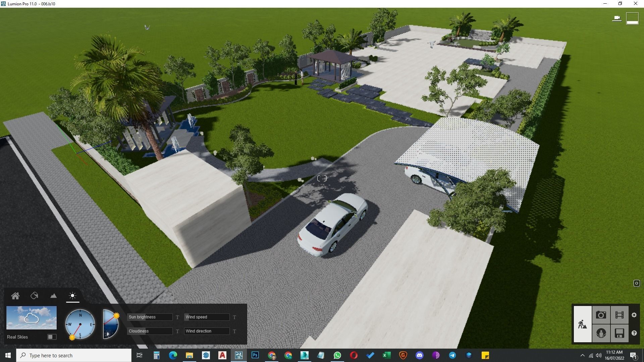The width and height of the screenshot is (644, 362).
Task: Open Photo mode with the camera icon
Action: 601,315
